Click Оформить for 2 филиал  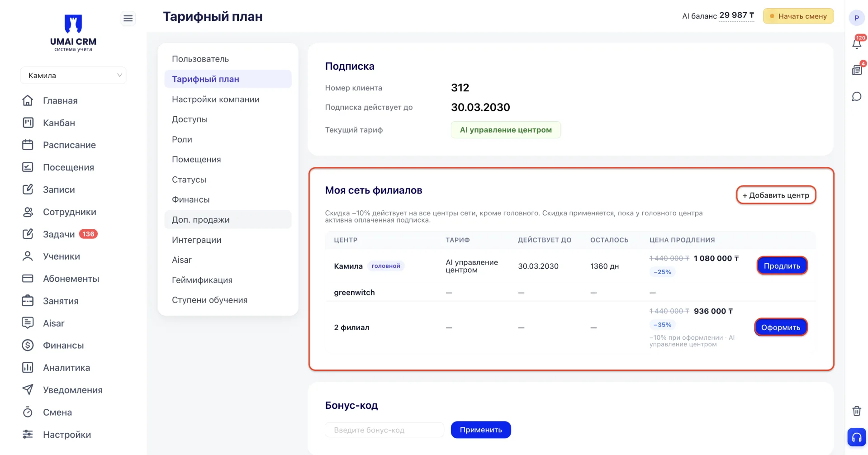click(x=780, y=327)
